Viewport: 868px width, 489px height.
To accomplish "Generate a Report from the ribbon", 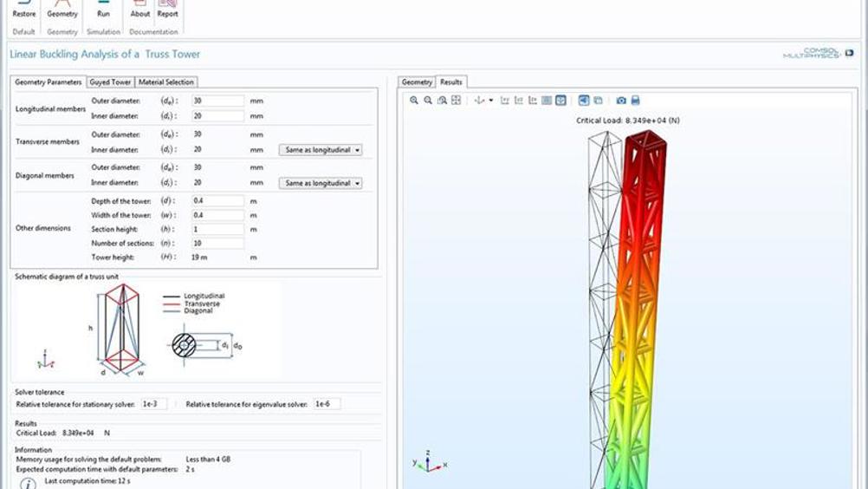I will pos(167,10).
